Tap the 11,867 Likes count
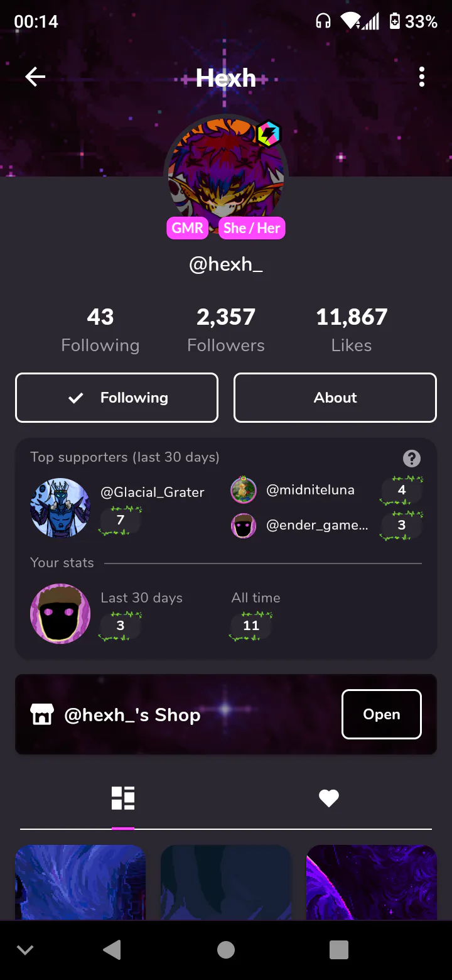 coord(352,330)
